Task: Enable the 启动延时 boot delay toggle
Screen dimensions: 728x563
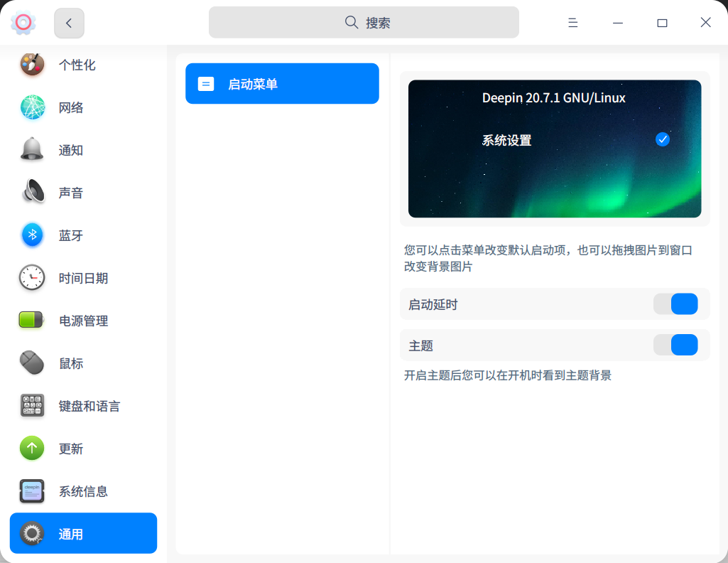Action: tap(676, 304)
